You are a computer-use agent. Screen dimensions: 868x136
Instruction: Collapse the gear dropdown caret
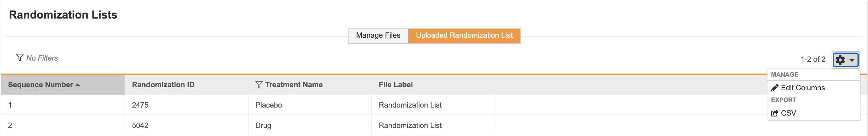pyautogui.click(x=852, y=60)
